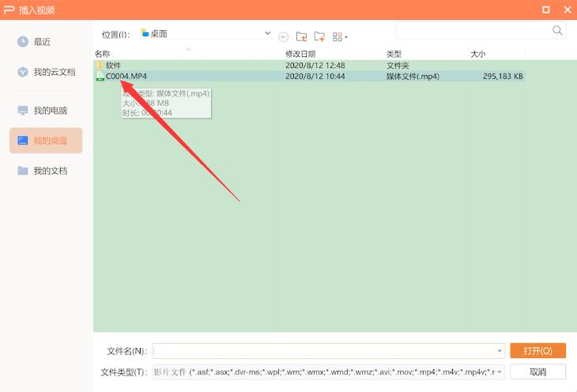Click the 文件名 input field
The height and width of the screenshot is (392, 577).
click(324, 351)
